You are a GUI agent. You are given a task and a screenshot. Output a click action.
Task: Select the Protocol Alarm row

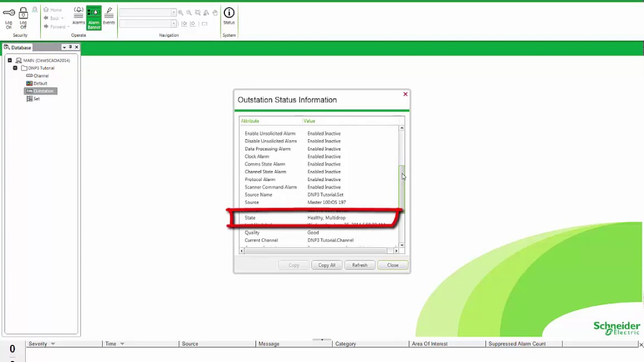319,179
